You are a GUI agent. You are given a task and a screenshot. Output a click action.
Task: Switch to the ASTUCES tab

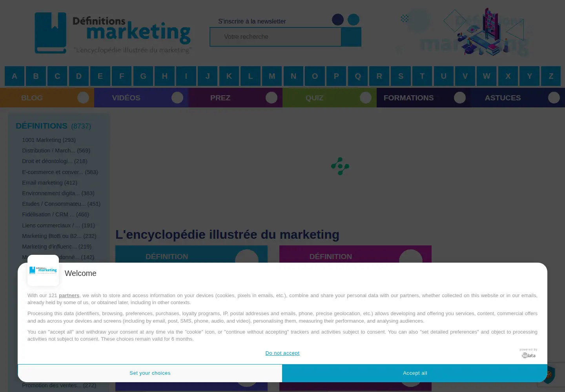(518, 98)
